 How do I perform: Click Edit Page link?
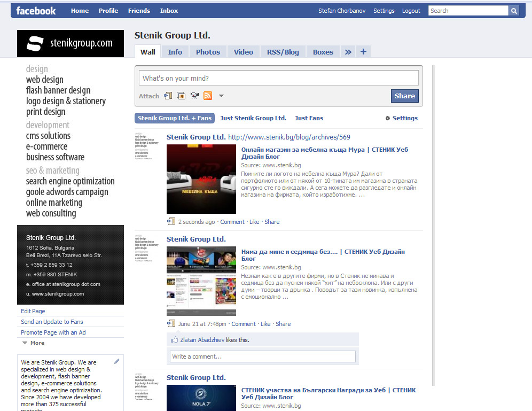[33, 311]
